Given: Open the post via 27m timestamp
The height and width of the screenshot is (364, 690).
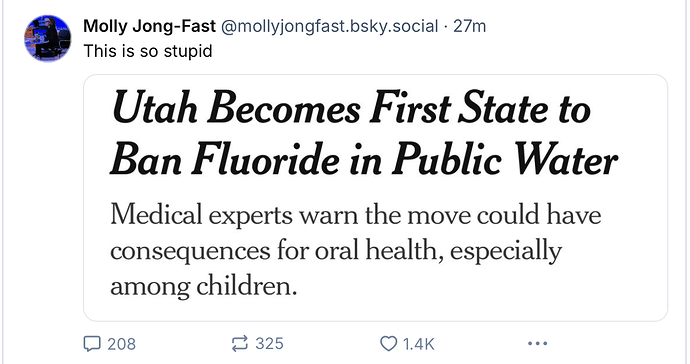Looking at the screenshot, I should coord(470,26).
